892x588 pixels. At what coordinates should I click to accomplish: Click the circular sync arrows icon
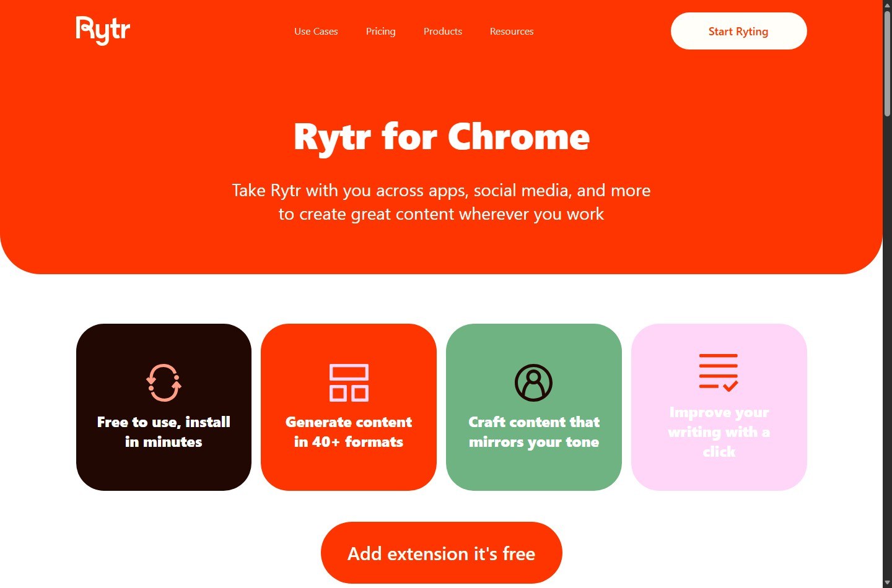tap(164, 383)
